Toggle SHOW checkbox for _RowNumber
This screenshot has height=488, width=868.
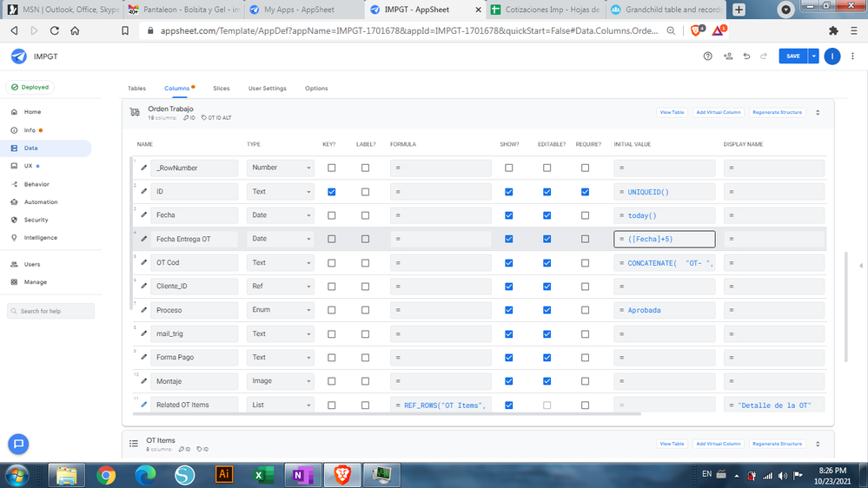(509, 168)
